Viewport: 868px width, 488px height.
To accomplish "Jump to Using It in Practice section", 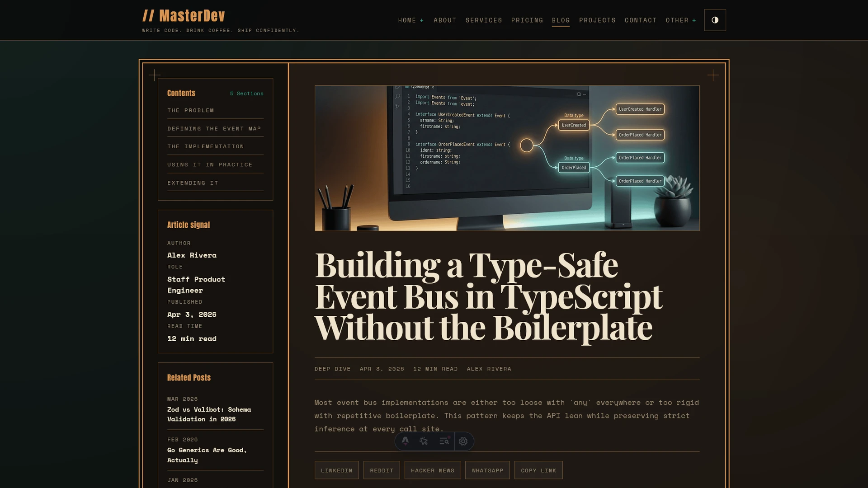I will (215, 165).
